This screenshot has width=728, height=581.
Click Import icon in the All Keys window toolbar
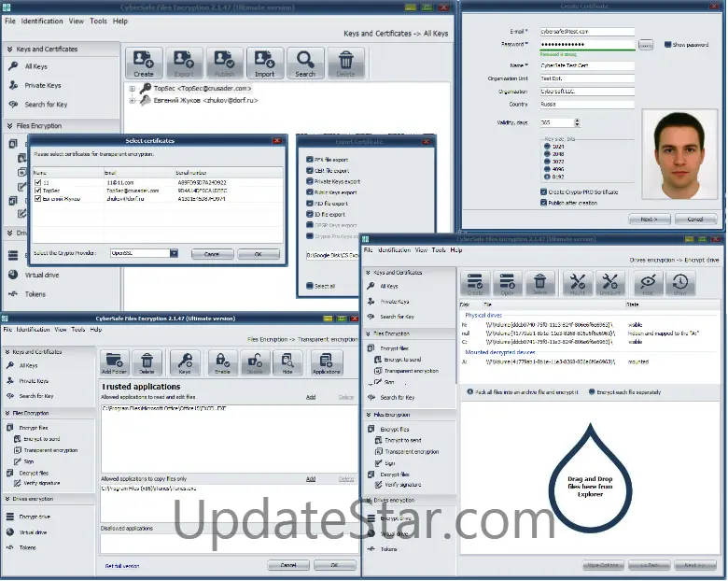pos(265,63)
